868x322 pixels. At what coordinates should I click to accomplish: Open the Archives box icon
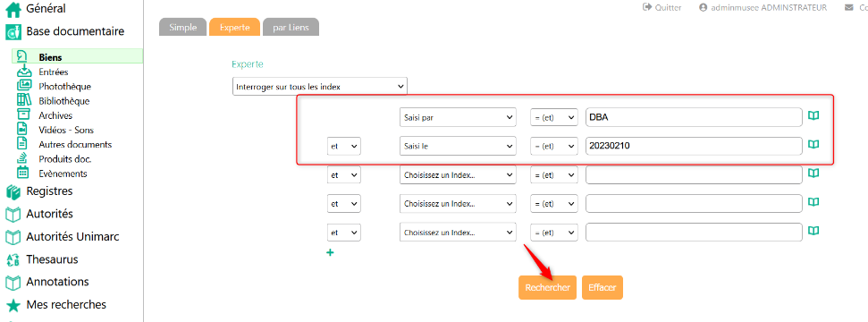(23, 114)
